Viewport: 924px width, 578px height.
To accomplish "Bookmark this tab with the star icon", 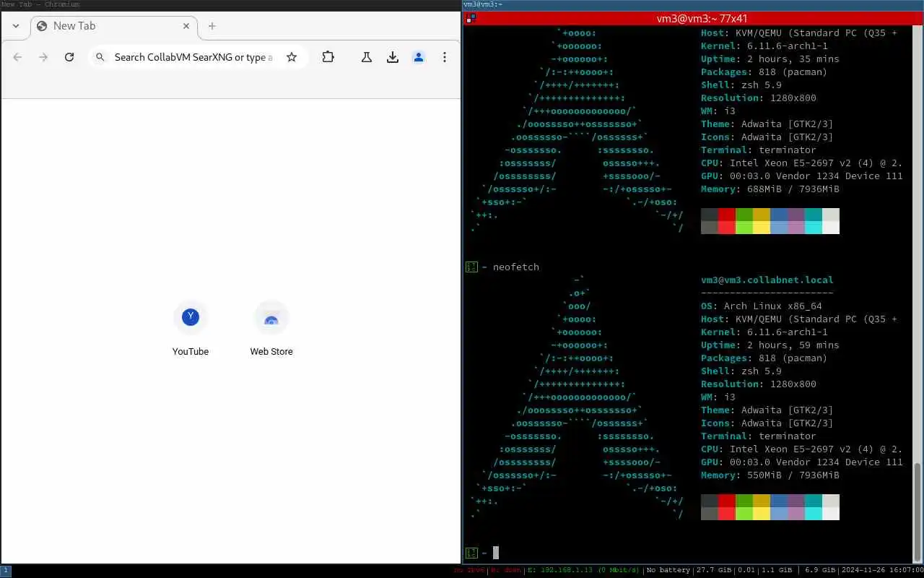I will pyautogui.click(x=292, y=57).
